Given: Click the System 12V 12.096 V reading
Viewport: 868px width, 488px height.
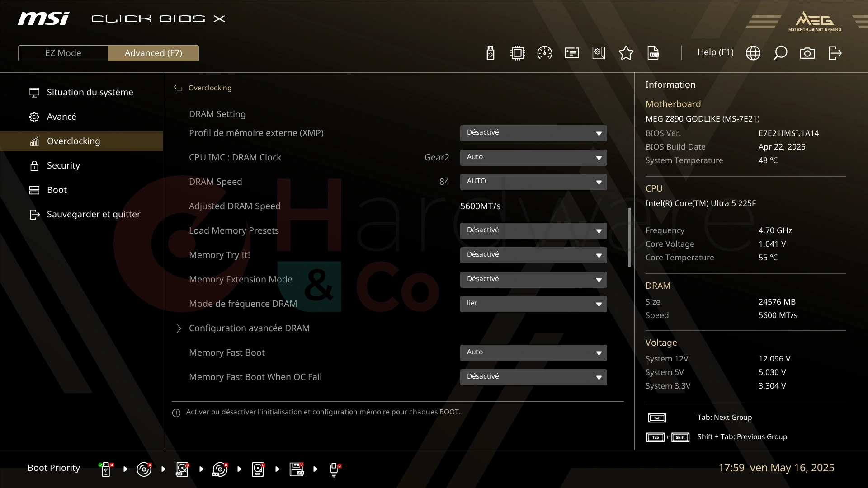Looking at the screenshot, I should [774, 359].
